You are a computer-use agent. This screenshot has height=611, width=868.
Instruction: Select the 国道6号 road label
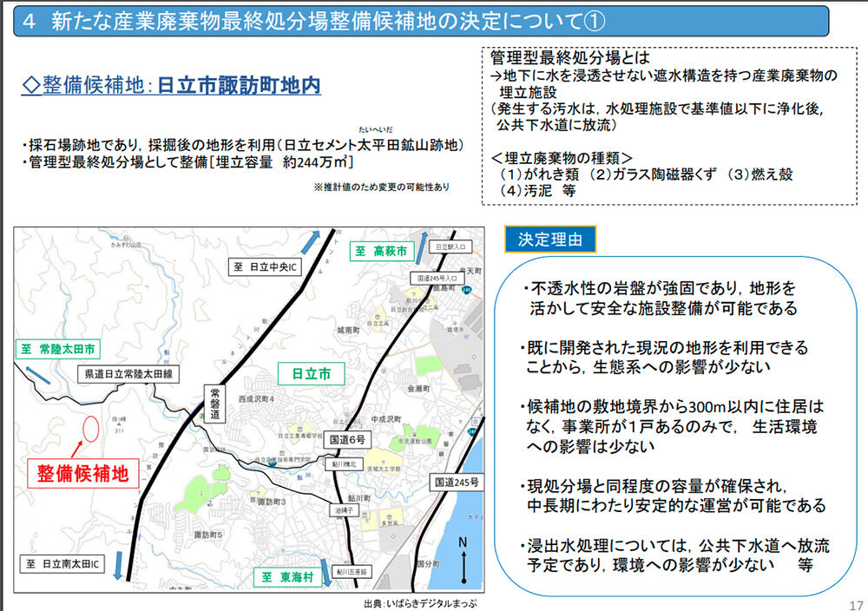(348, 439)
